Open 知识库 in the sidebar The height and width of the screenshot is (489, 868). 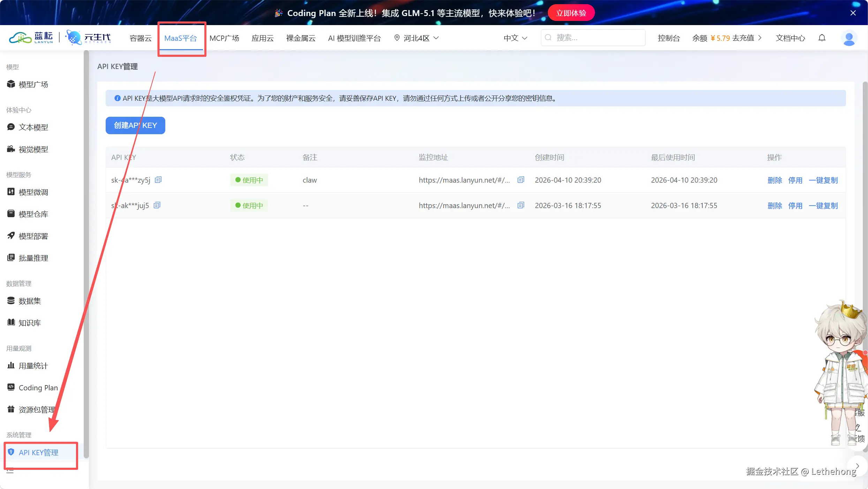click(x=30, y=323)
